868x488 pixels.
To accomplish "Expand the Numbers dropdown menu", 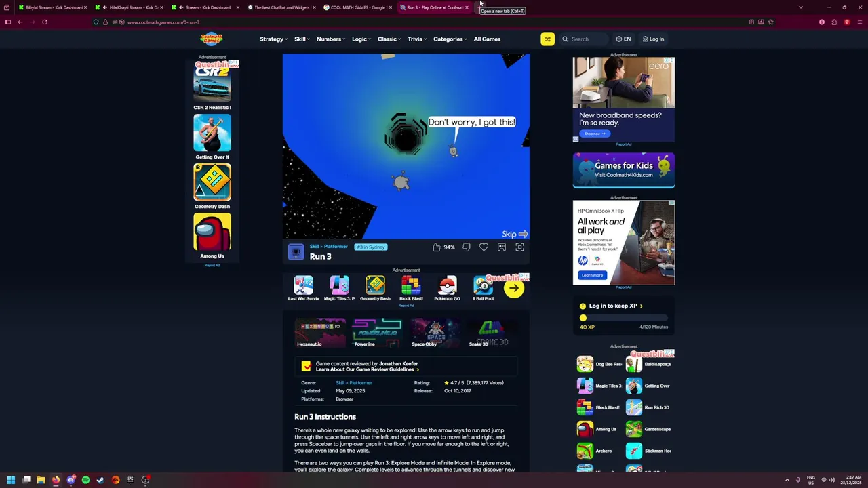I will coord(331,39).
